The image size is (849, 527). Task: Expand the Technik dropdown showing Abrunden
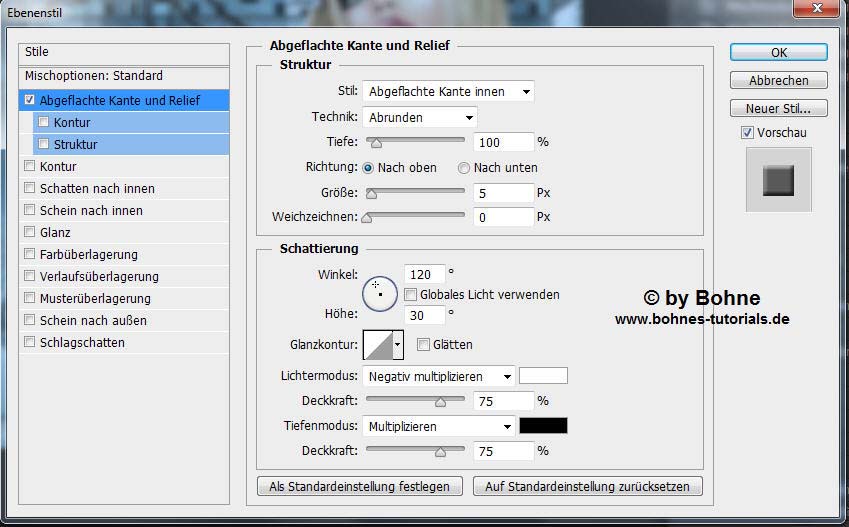coord(420,117)
